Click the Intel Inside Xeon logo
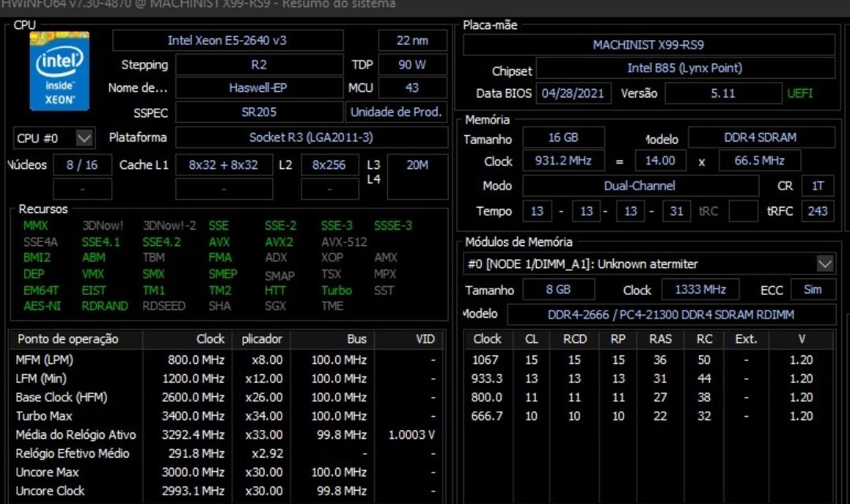This screenshot has height=504, width=850. (59, 71)
